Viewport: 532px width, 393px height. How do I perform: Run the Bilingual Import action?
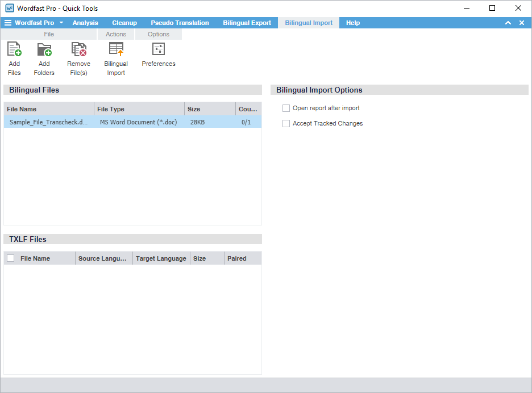click(x=116, y=50)
